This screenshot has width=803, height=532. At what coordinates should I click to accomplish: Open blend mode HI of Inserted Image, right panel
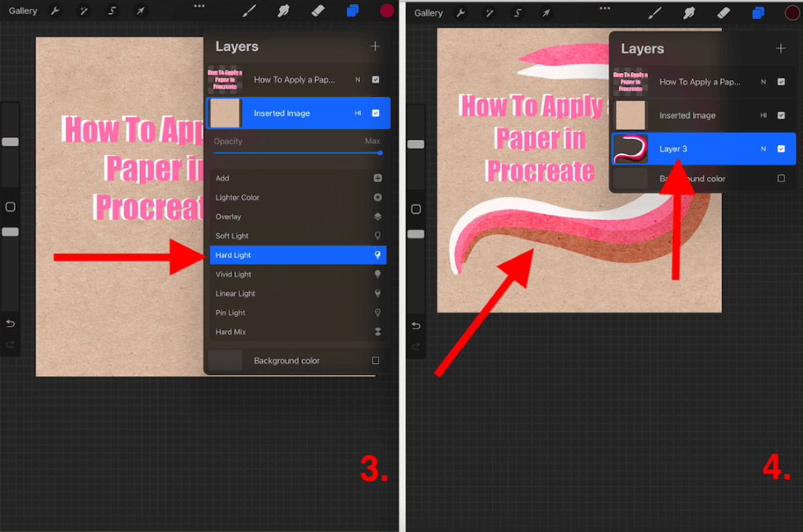pos(763,115)
